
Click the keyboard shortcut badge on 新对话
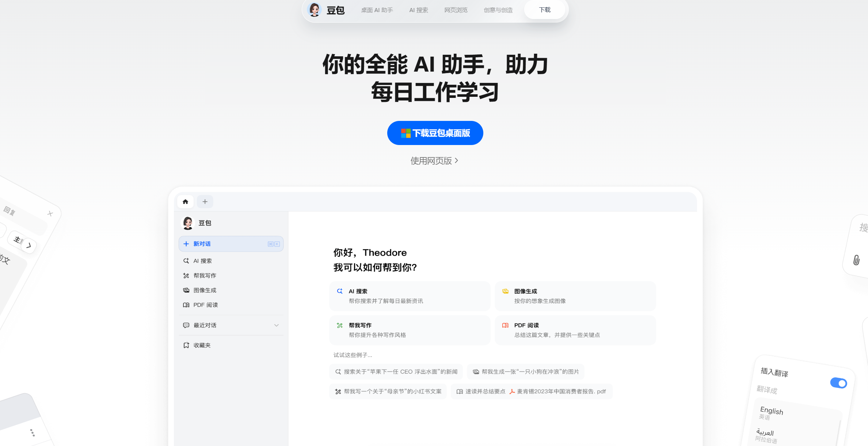274,244
